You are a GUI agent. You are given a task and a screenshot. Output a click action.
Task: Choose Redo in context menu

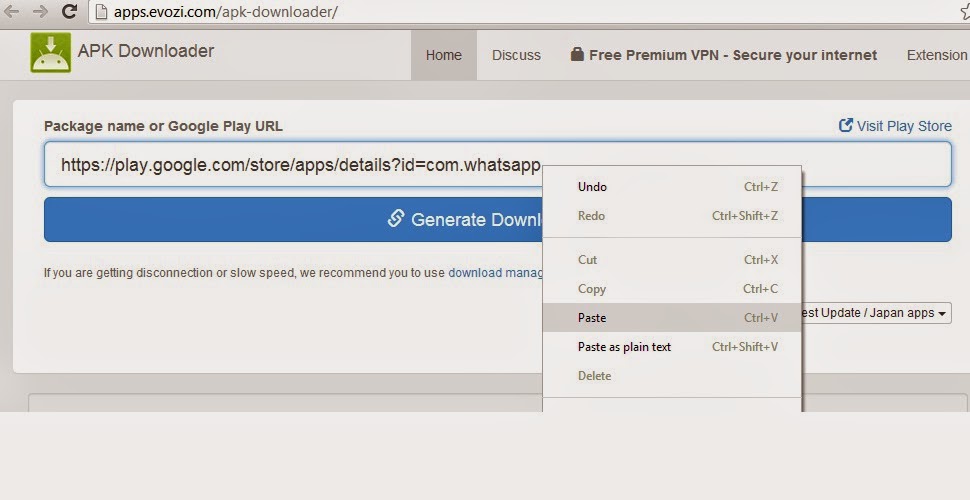672,216
